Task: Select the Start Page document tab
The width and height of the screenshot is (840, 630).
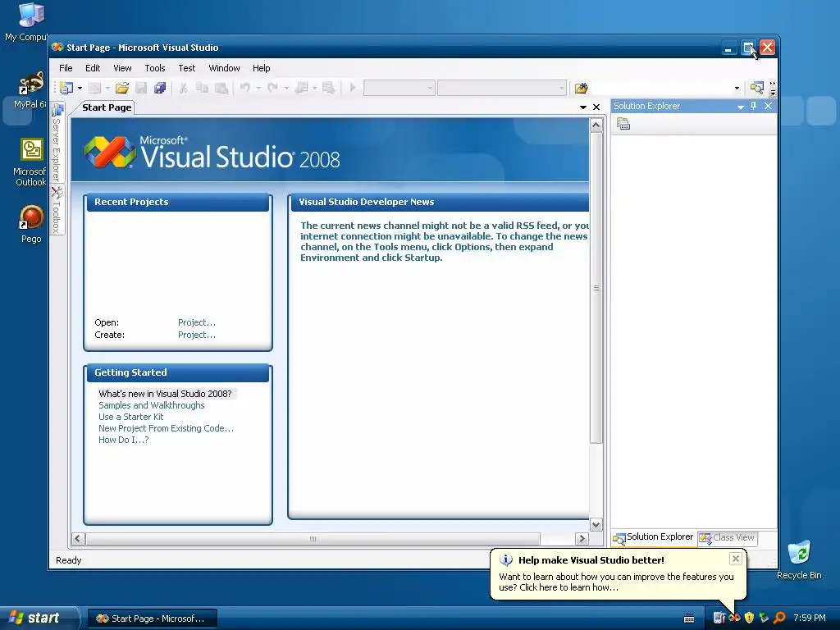Action: [107, 107]
